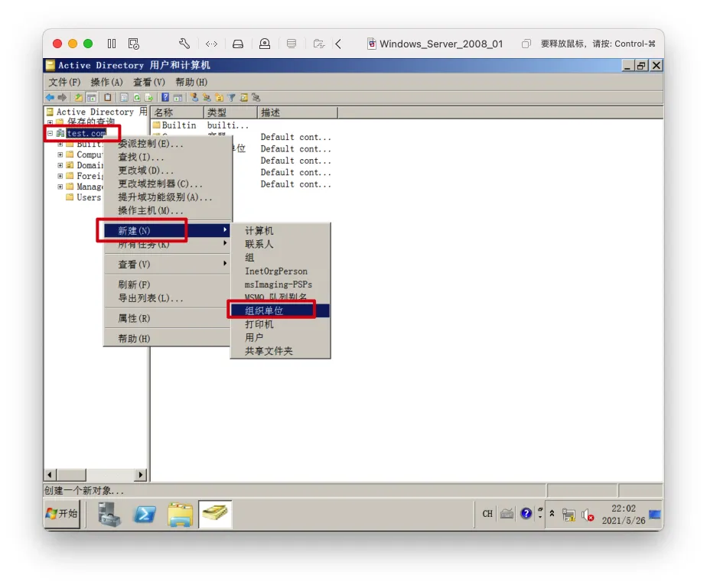Click the Up one level toolbar icon
This screenshot has width=707, height=588.
click(79, 97)
